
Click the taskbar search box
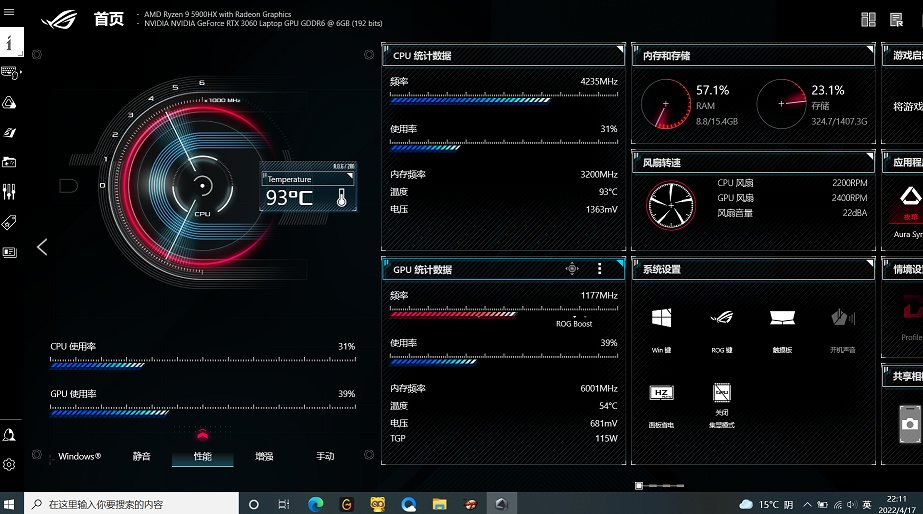[x=131, y=504]
